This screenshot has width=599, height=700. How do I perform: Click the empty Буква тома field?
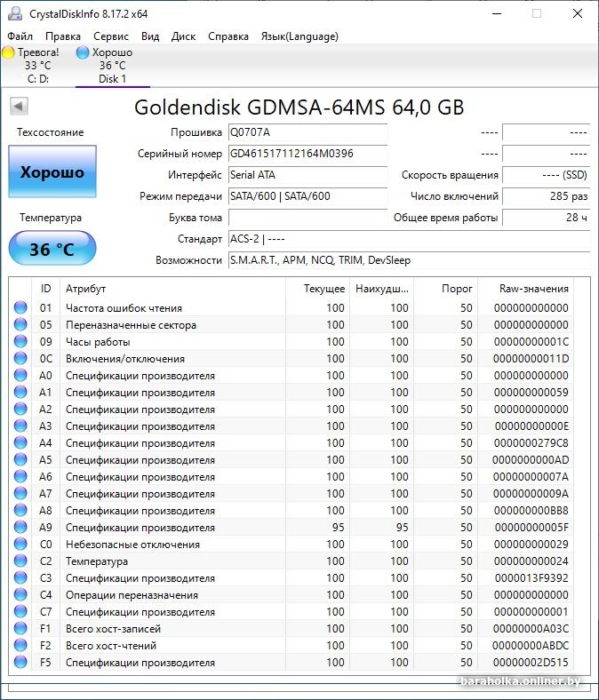point(307,218)
